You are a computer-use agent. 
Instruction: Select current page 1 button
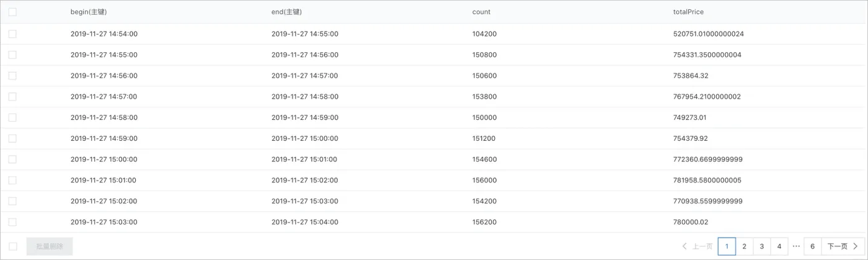tap(727, 246)
